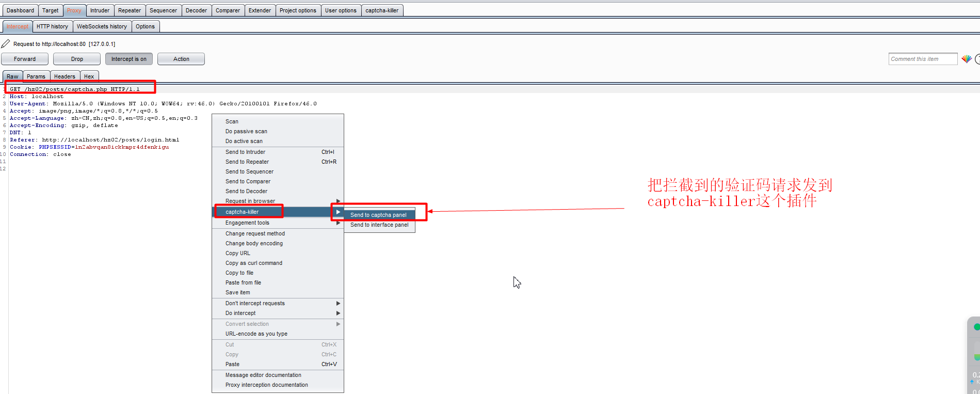The width and height of the screenshot is (980, 394).
Task: Open Project options tab
Action: click(298, 10)
